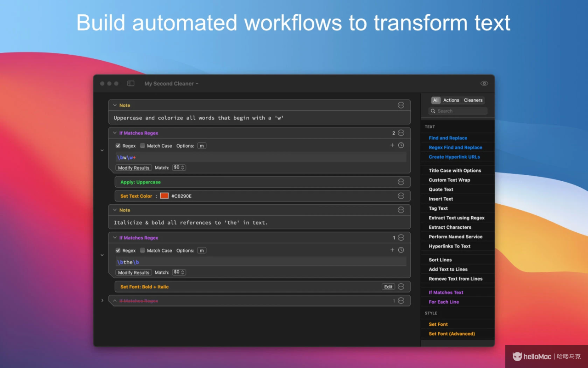Toggle Regex checkbox in the \bw\w+ block

click(118, 145)
